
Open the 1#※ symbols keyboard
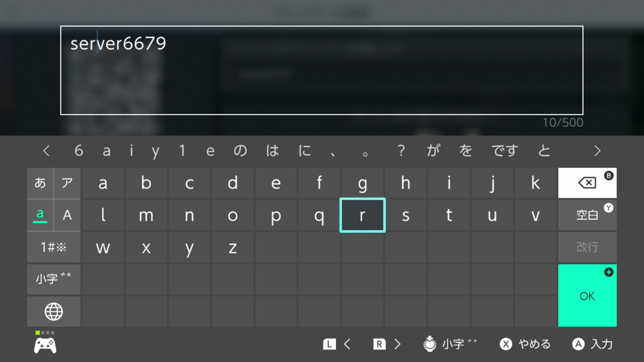pos(54,247)
